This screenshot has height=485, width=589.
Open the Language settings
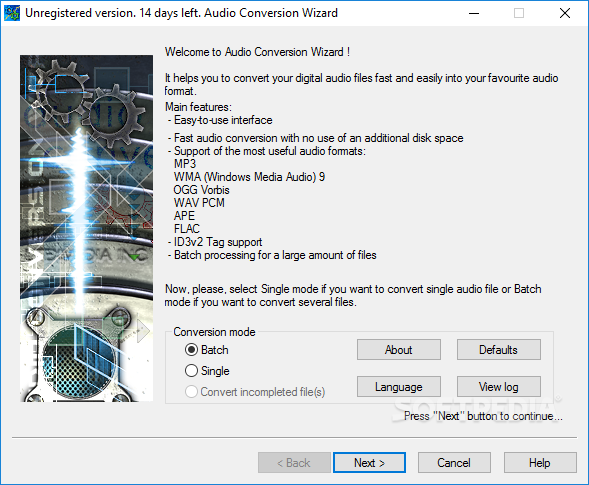[399, 387]
